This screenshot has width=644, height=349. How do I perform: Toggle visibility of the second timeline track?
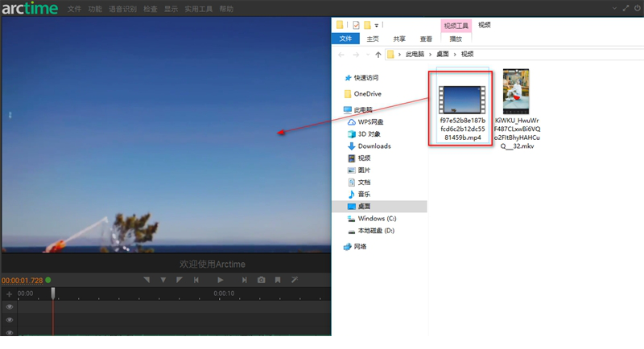10,320
